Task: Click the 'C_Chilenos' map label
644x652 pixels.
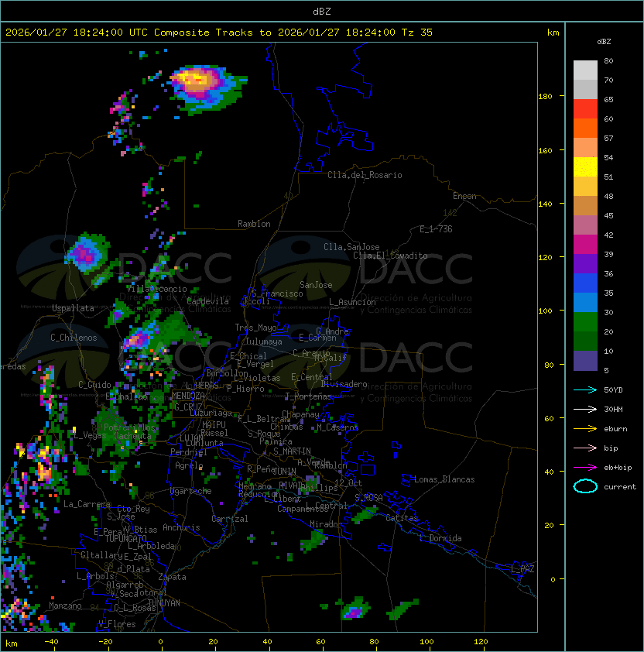Action: (x=74, y=338)
